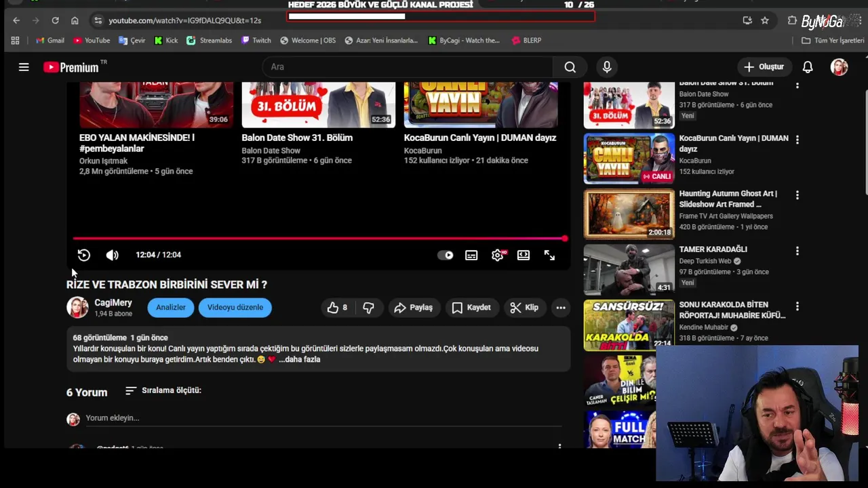Viewport: 868px width, 488px height.
Task: Open the CagiMery channel avatar
Action: [77, 308]
